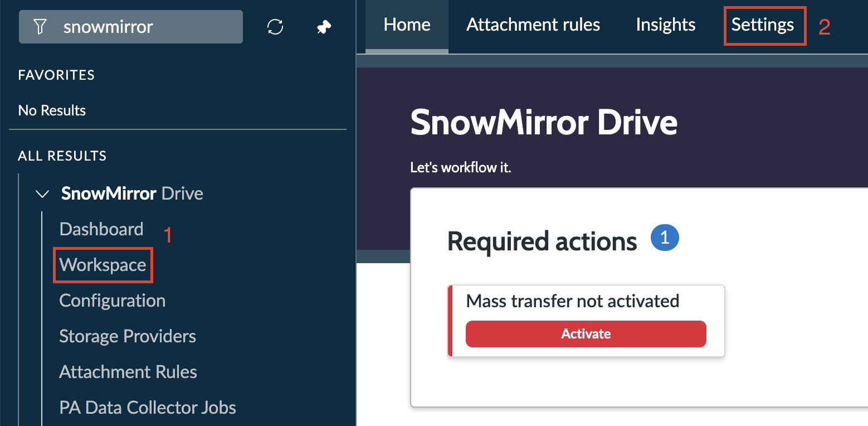Click the FAVORITES section header
Viewport: 868px width, 426px height.
click(x=56, y=75)
